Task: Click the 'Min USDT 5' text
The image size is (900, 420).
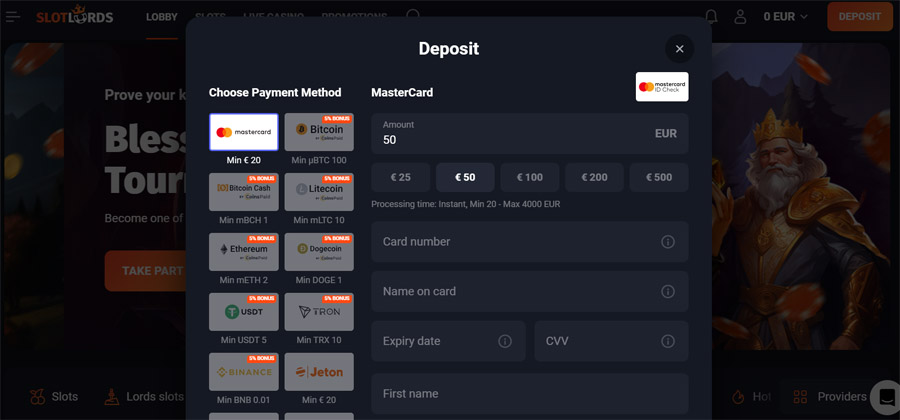Action: point(244,340)
